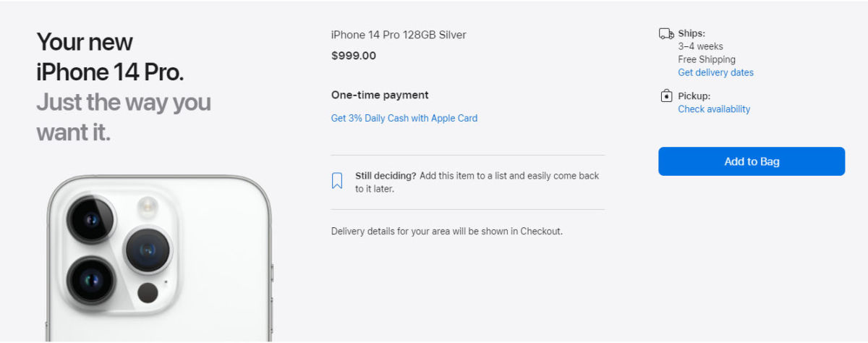The width and height of the screenshot is (868, 343).
Task: Add the iPhone to your bag
Action: (752, 161)
